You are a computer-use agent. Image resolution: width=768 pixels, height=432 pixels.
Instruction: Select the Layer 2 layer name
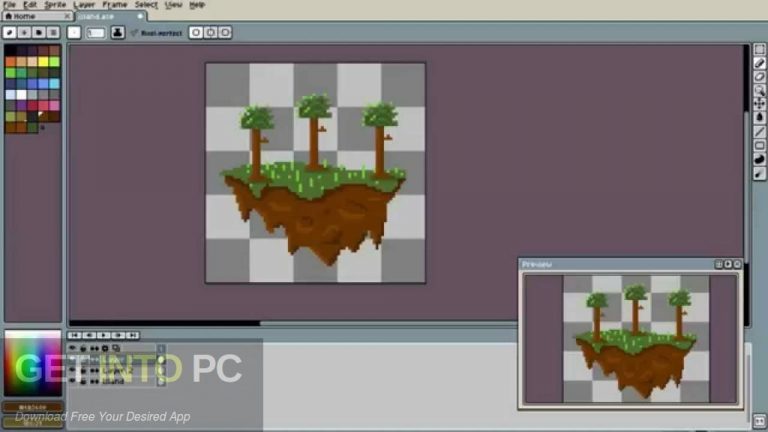coord(118,370)
